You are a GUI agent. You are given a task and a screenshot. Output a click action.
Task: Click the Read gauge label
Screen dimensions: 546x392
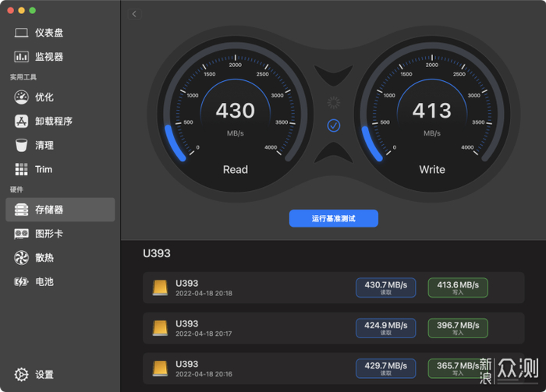click(236, 169)
